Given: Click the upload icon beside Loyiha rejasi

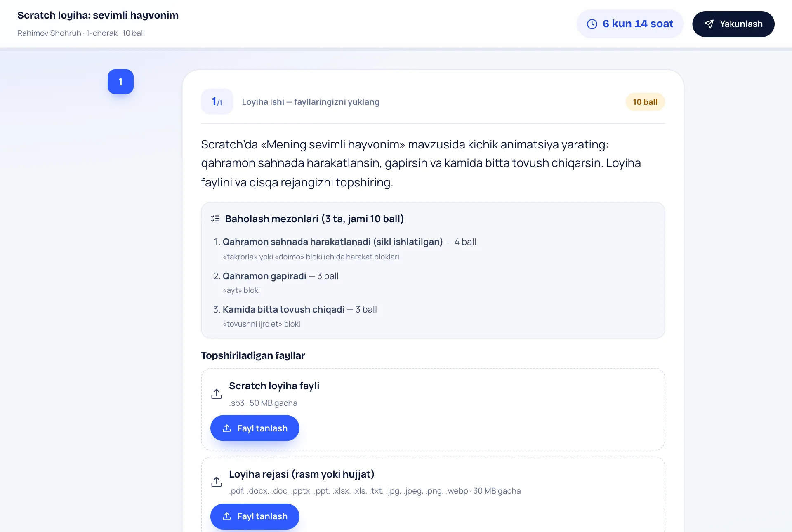Looking at the screenshot, I should pyautogui.click(x=217, y=482).
